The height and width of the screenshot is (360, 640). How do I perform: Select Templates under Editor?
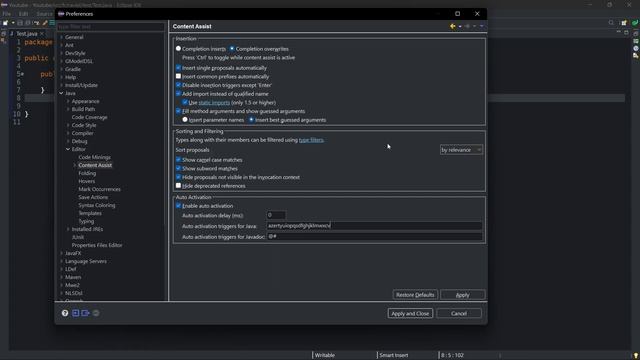tap(90, 213)
